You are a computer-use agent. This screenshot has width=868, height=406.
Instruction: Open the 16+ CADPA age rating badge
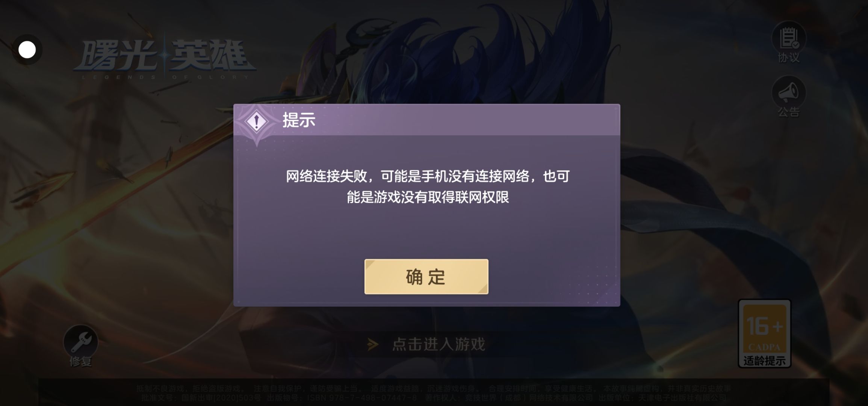click(x=765, y=333)
